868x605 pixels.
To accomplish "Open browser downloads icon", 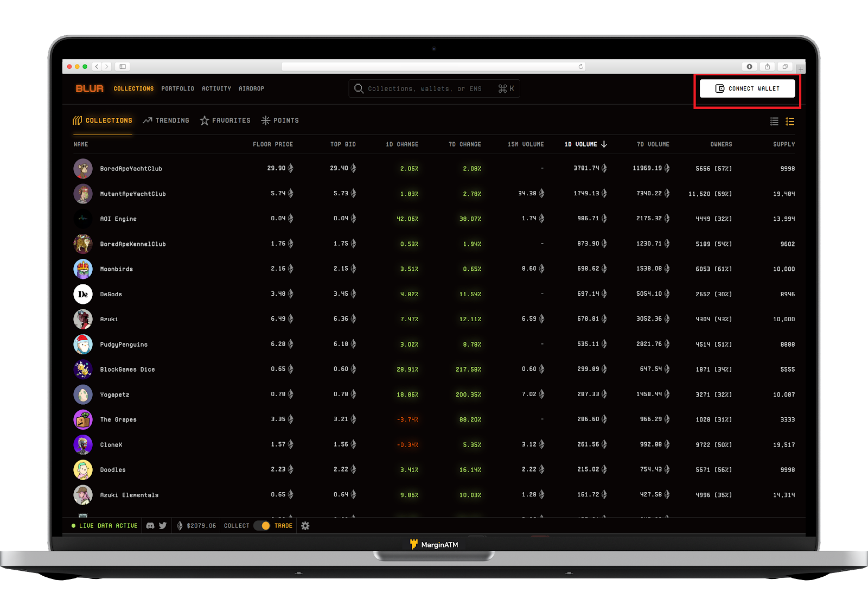I will click(x=749, y=67).
